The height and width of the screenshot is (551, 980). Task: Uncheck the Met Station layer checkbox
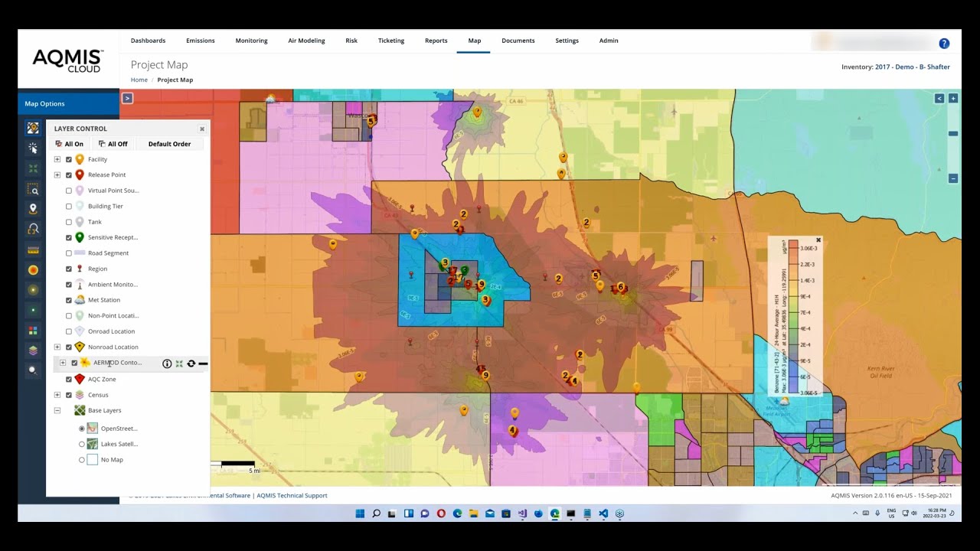[x=69, y=300]
